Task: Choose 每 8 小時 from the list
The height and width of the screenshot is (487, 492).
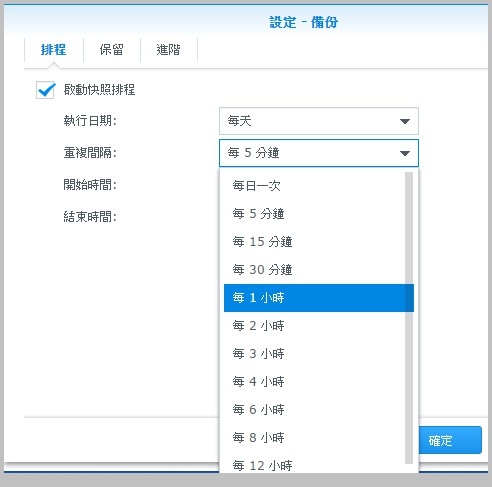Action: pos(319,438)
